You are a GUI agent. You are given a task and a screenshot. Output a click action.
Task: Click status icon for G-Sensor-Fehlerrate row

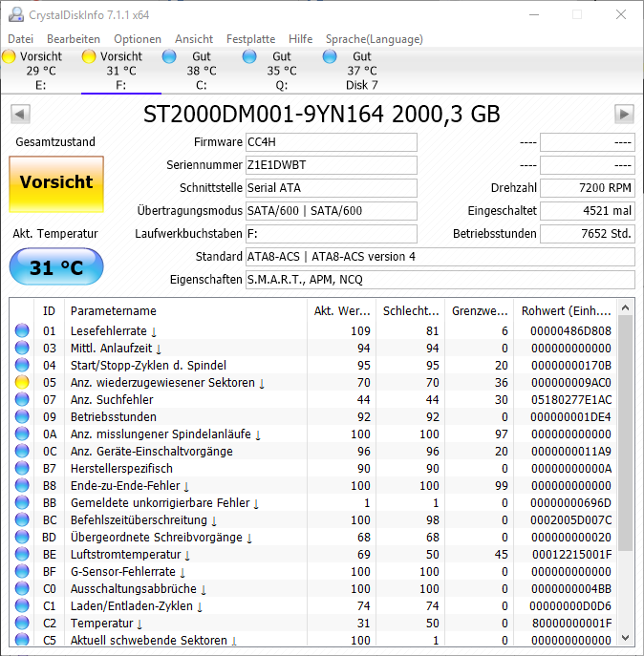[22, 571]
